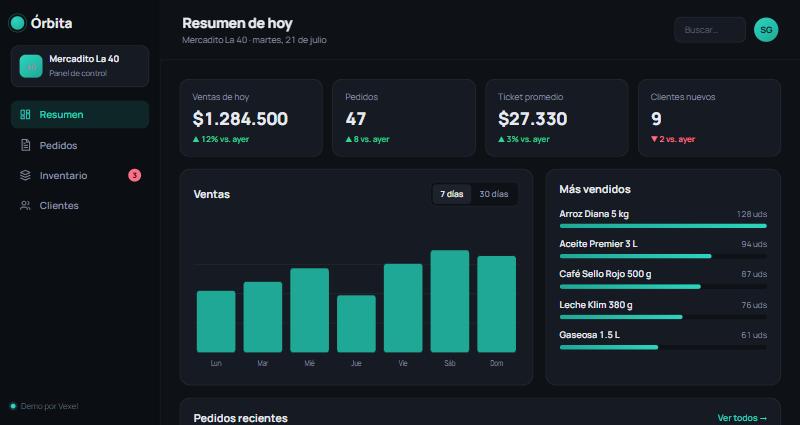Go to Pedidos in the sidebar

pyautogui.click(x=80, y=145)
